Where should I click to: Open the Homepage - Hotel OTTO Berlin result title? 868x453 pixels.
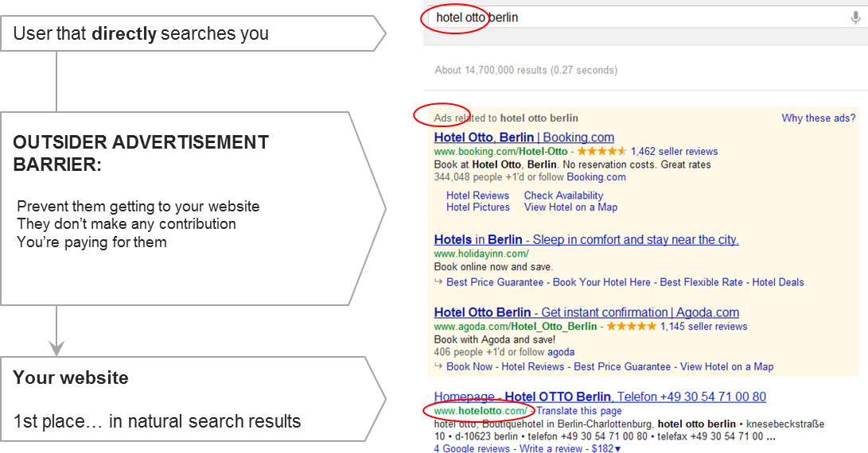(600, 397)
